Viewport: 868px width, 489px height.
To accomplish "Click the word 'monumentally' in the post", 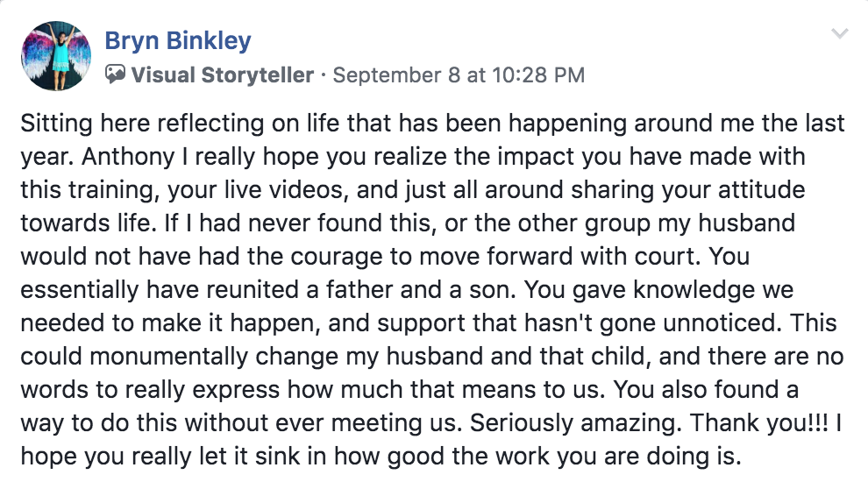I will click(x=169, y=357).
